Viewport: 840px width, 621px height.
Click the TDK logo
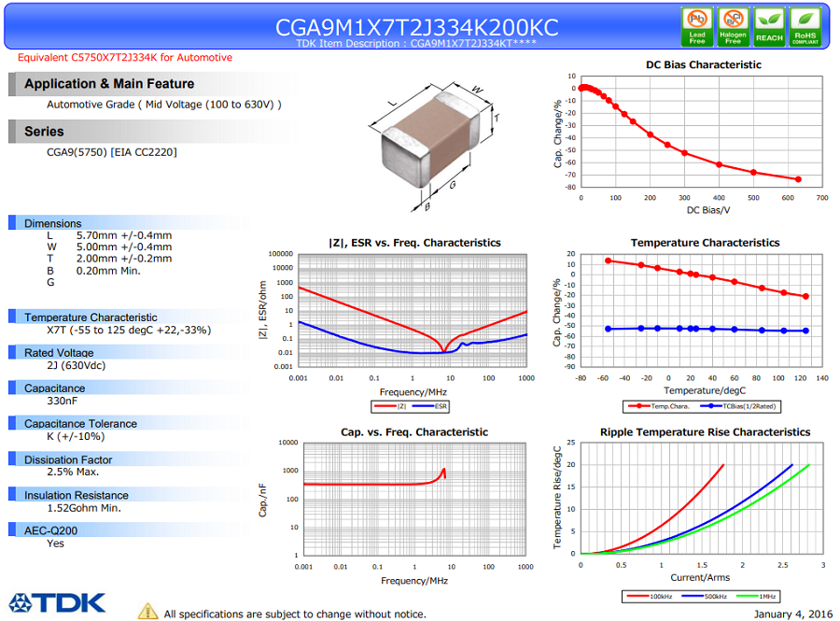click(x=57, y=602)
